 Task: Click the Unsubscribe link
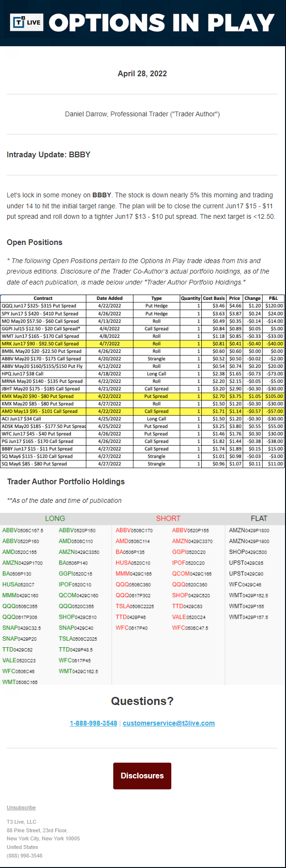(x=21, y=807)
